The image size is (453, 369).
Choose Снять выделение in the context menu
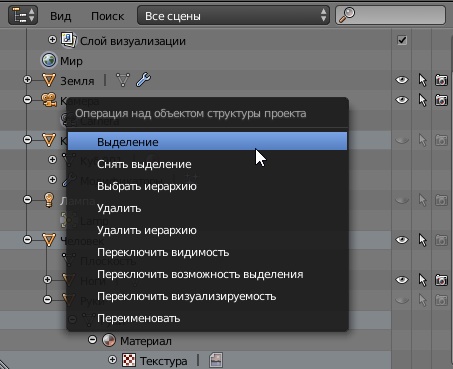point(207,164)
